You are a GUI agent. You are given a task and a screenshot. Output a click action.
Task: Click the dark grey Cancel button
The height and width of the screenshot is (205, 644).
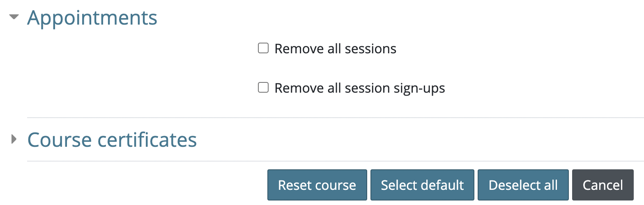coord(603,185)
